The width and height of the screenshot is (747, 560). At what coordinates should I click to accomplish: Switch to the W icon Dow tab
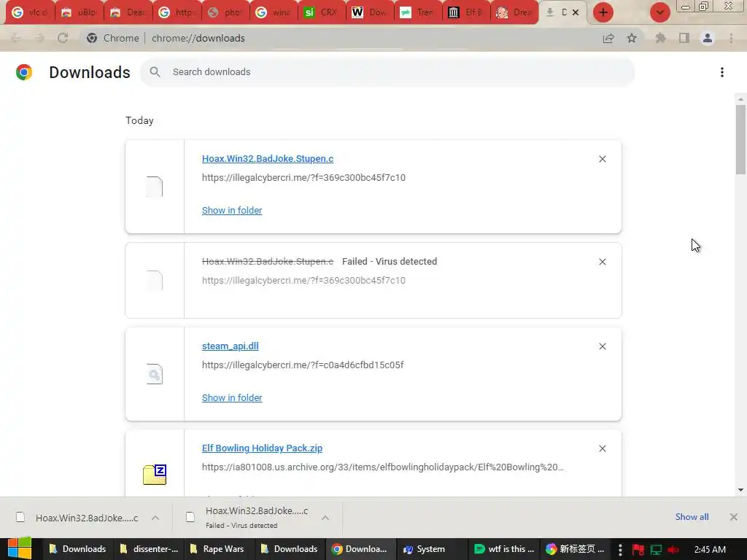(371, 12)
